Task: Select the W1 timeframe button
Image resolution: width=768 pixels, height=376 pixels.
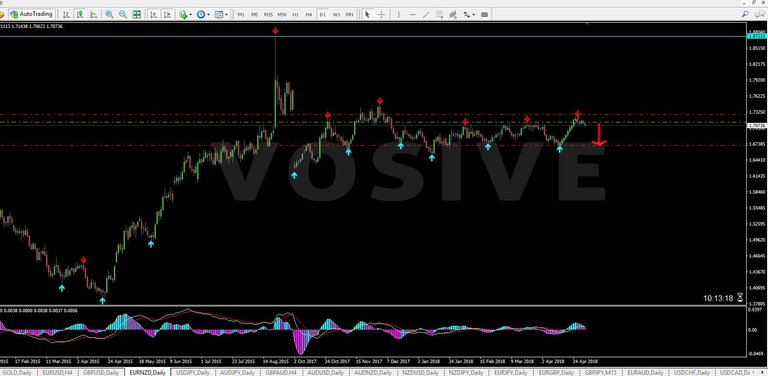Action: click(x=336, y=15)
